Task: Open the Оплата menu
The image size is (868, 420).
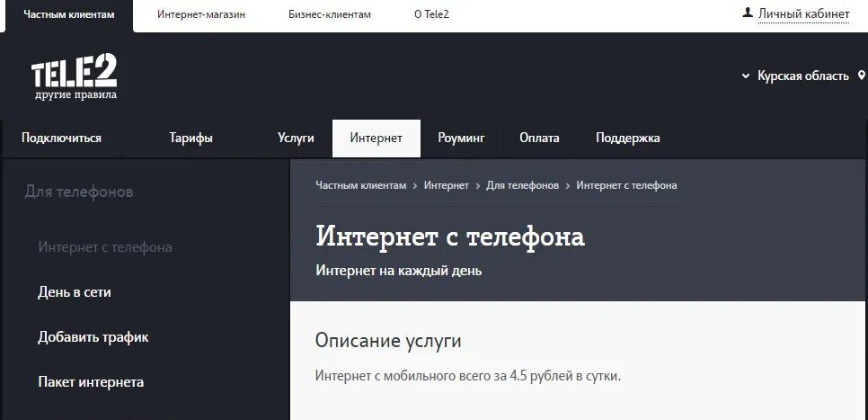Action: point(539,138)
